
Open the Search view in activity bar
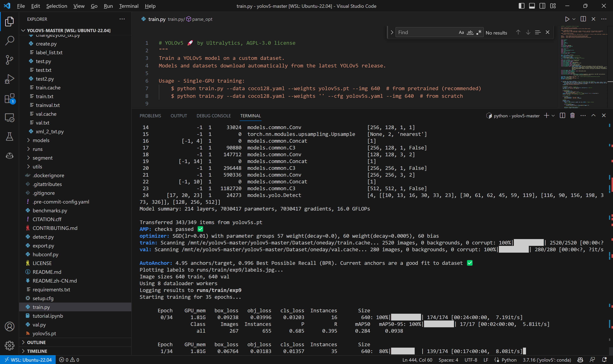tap(9, 41)
